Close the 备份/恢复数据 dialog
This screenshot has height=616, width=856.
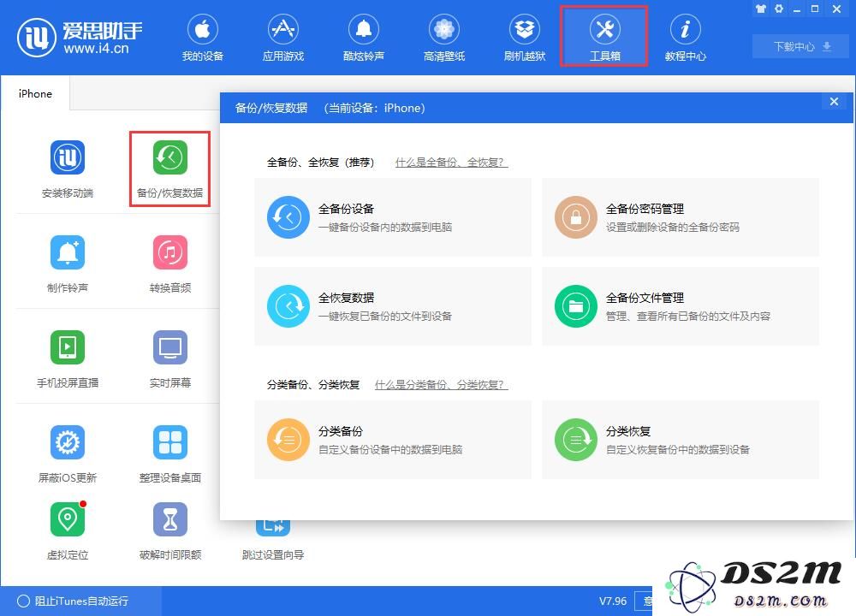pos(834,102)
